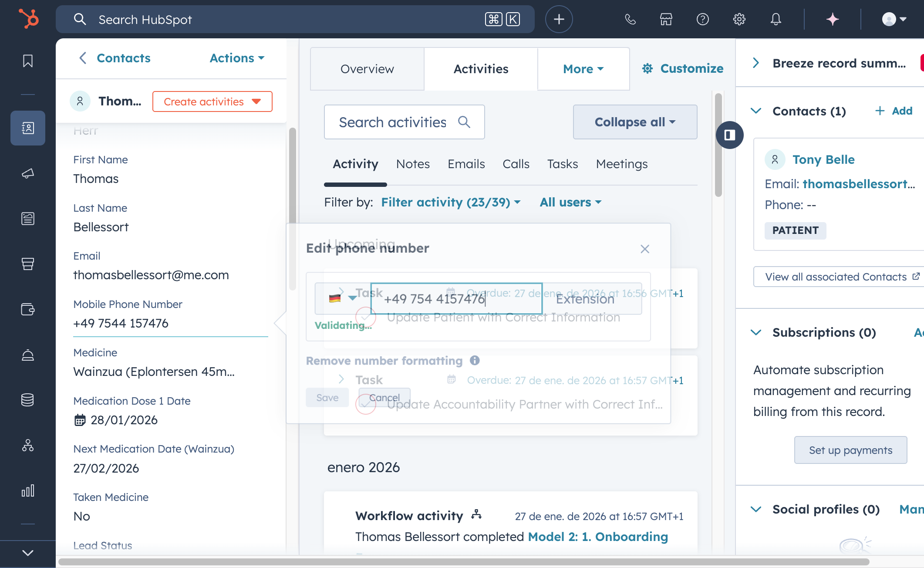Open the Help question mark icon
The height and width of the screenshot is (568, 924).
tap(703, 19)
